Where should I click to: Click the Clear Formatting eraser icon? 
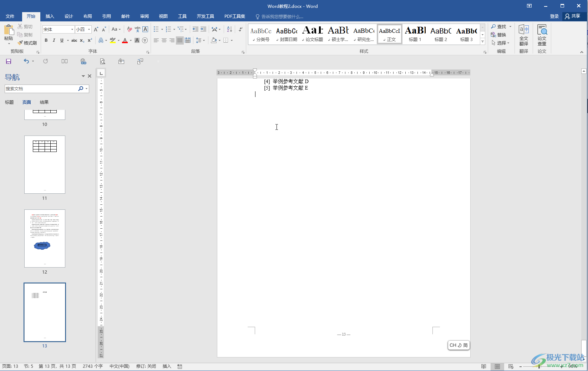130,29
